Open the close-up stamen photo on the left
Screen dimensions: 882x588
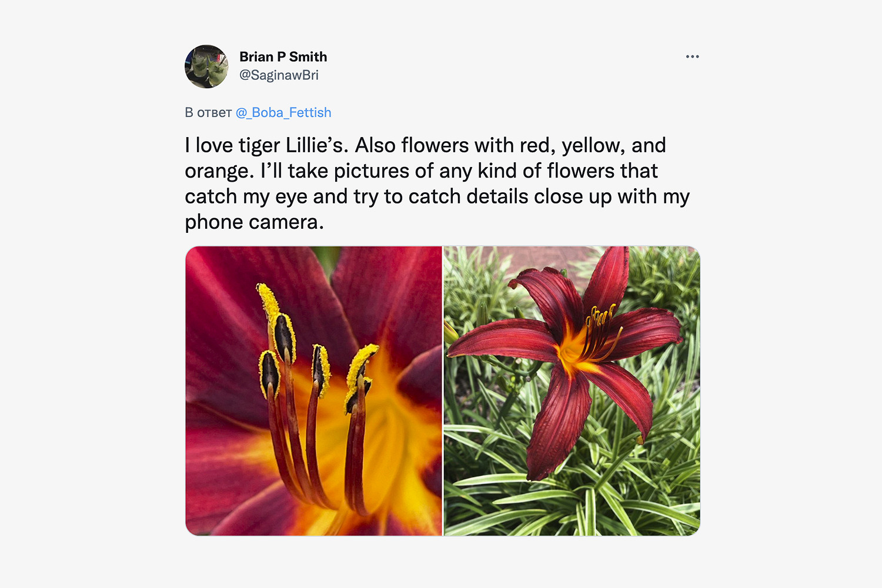coord(313,390)
